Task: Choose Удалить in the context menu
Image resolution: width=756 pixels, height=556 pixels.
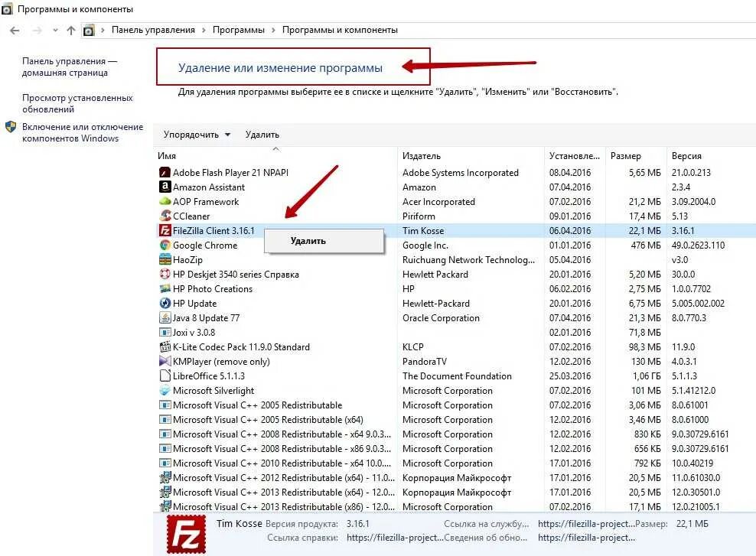Action: coord(324,241)
